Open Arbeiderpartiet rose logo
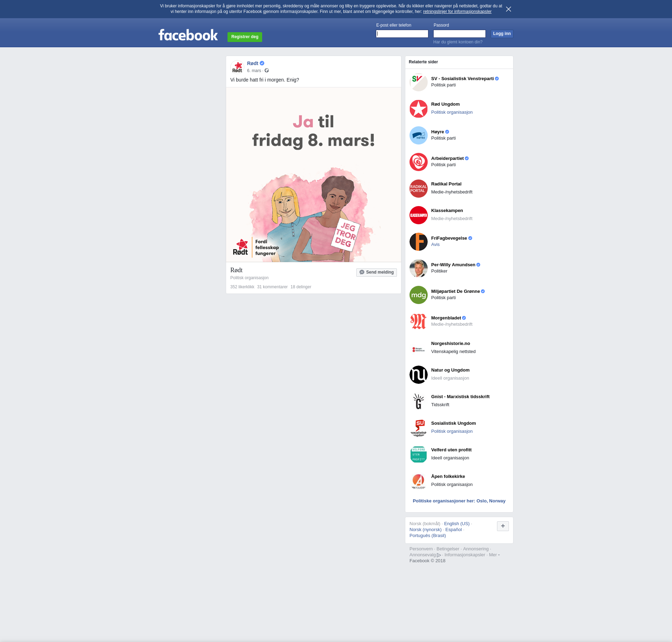The width and height of the screenshot is (672, 642). (x=419, y=162)
